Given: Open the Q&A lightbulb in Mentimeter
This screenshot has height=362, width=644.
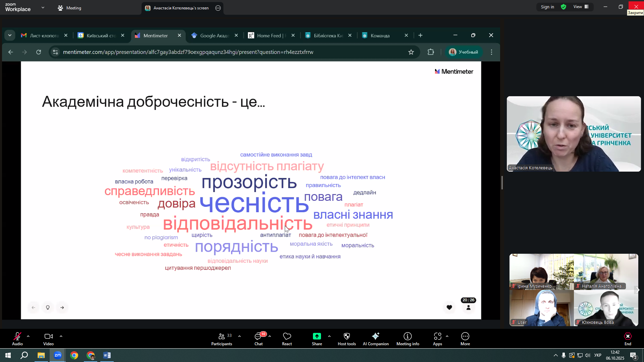Looking at the screenshot, I should tap(48, 307).
